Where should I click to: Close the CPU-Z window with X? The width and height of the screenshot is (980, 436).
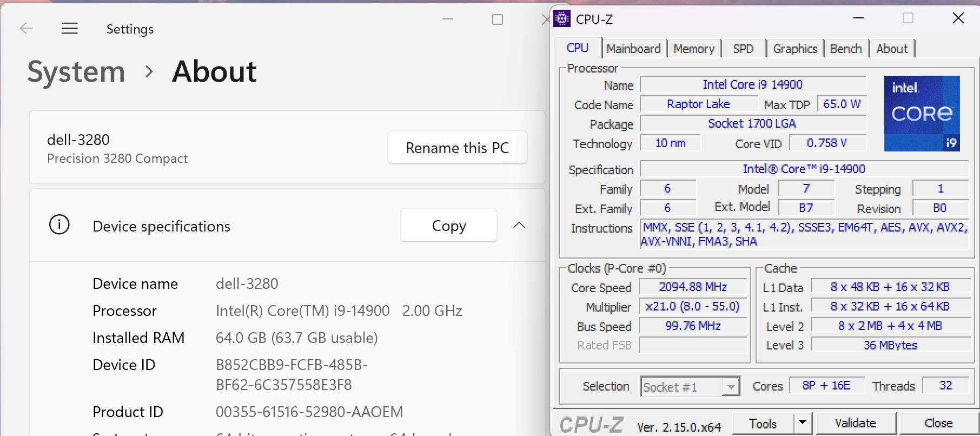[x=958, y=18]
